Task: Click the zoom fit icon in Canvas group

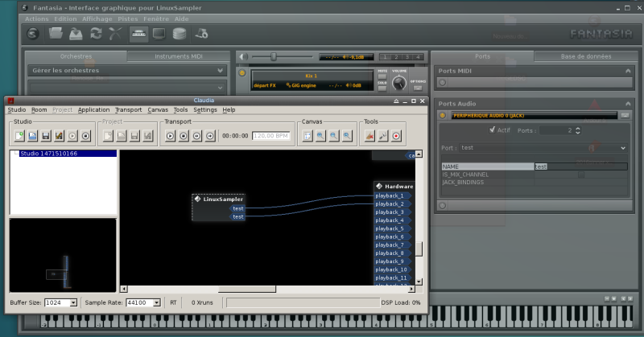Action: (x=307, y=136)
